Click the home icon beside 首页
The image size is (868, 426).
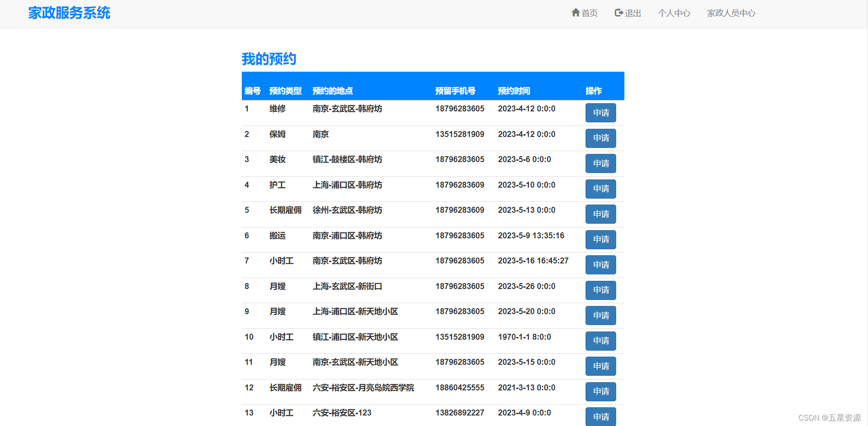click(575, 13)
